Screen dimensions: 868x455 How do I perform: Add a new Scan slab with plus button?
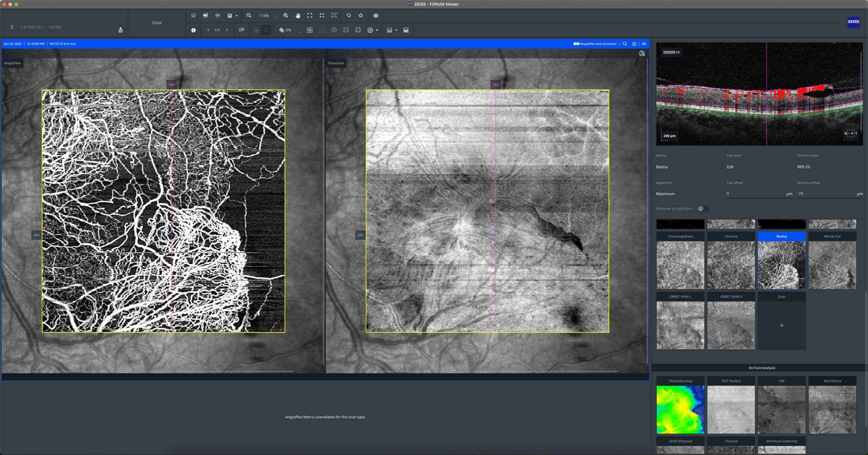coord(782,325)
